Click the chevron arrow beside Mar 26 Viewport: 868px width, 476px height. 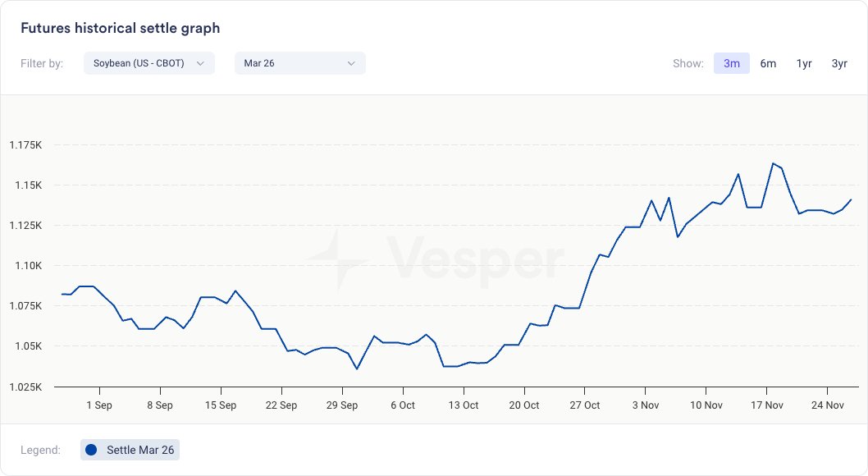[351, 63]
